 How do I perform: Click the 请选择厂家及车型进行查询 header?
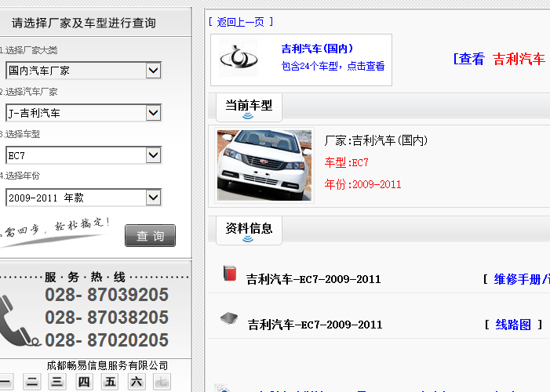click(x=84, y=24)
